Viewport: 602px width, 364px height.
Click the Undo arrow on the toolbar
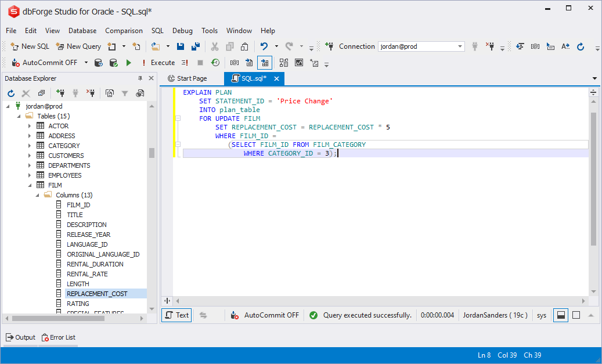265,46
